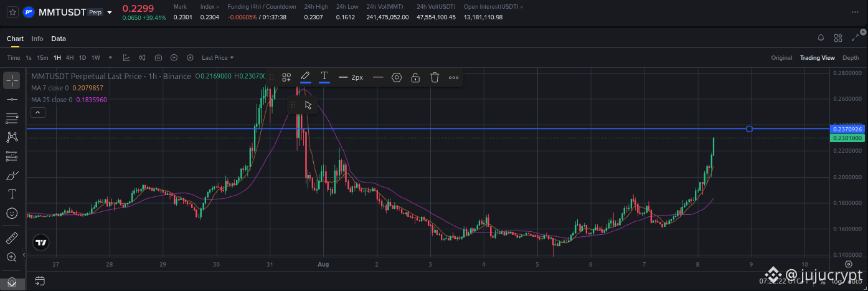
Task: Select the 1s interval
Action: pyautogui.click(x=29, y=58)
